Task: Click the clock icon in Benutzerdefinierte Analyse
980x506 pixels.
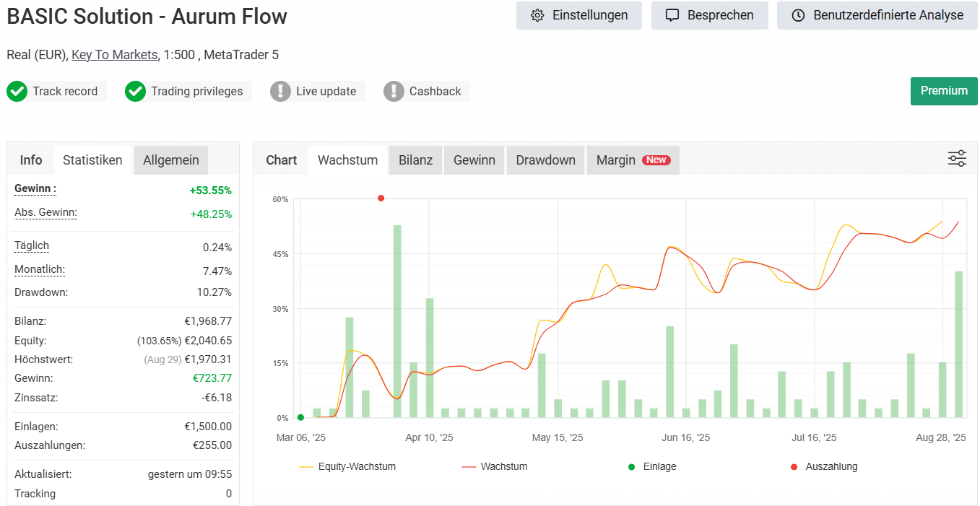Action: (798, 15)
